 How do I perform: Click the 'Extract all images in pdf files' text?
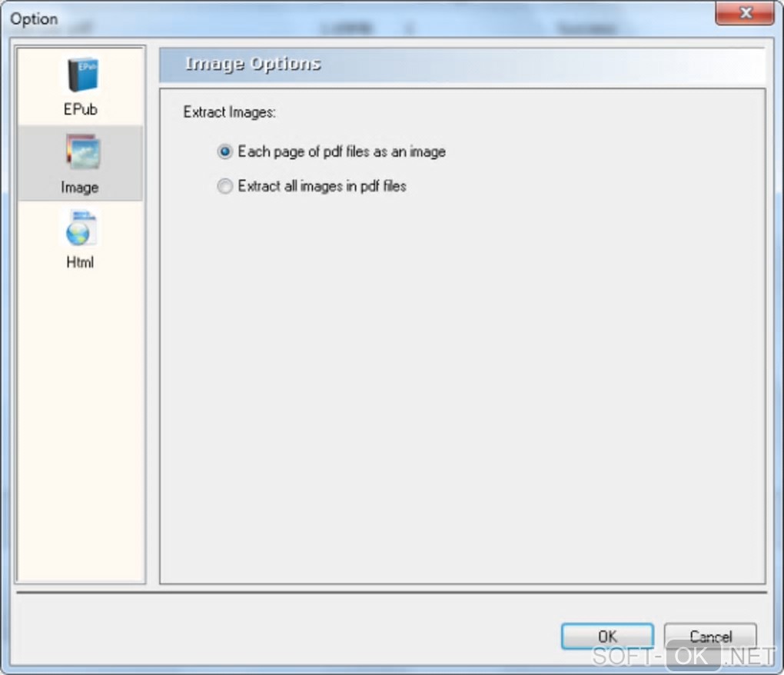pos(322,186)
